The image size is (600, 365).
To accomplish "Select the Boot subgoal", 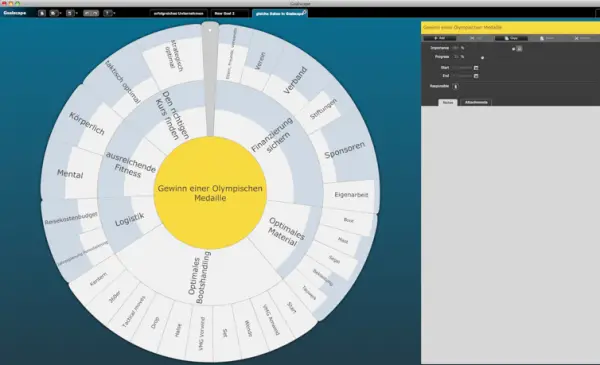I will point(349,220).
